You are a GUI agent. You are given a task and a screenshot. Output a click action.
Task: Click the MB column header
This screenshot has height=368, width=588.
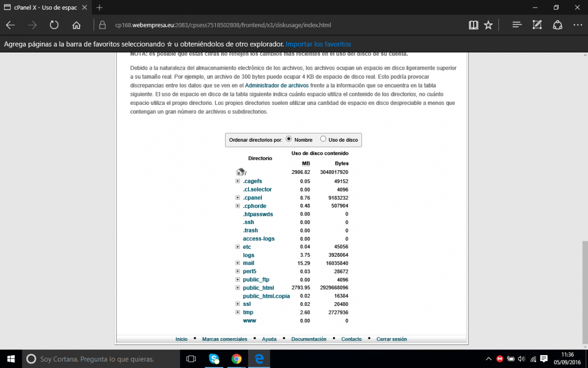[306, 163]
